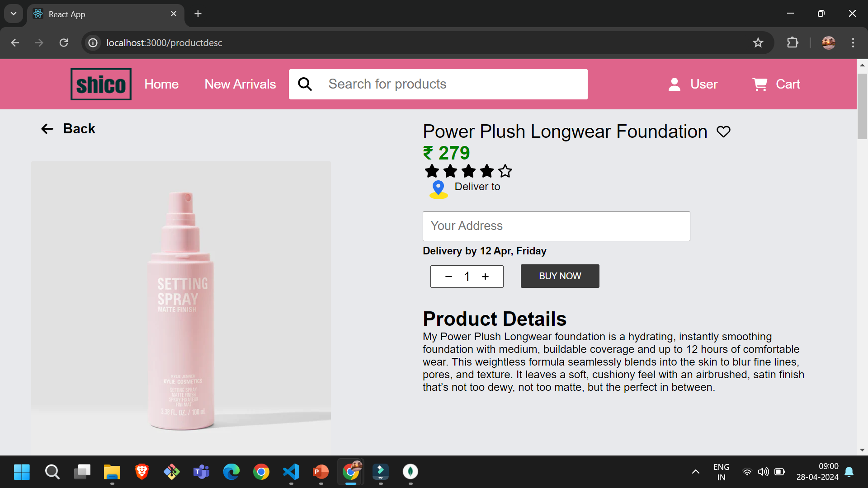Click the BUY NOW button
The width and height of the screenshot is (868, 488).
point(560,276)
